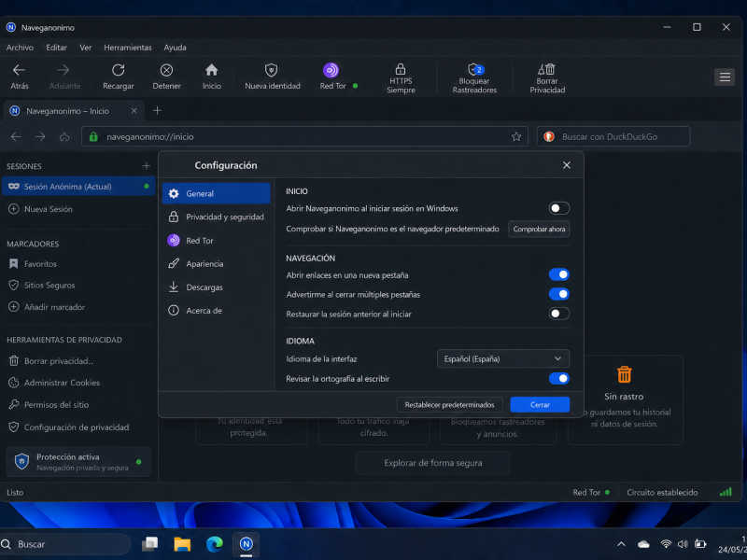
Task: Toggle Revisar la ortografía al escribir
Action: pos(558,379)
